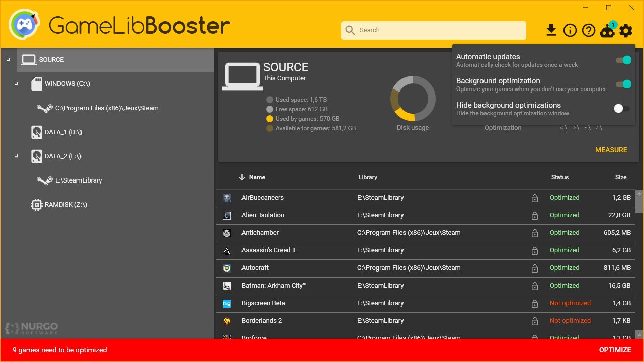Disable Automatic updates
Screen dimensions: 644x362
click(x=624, y=60)
